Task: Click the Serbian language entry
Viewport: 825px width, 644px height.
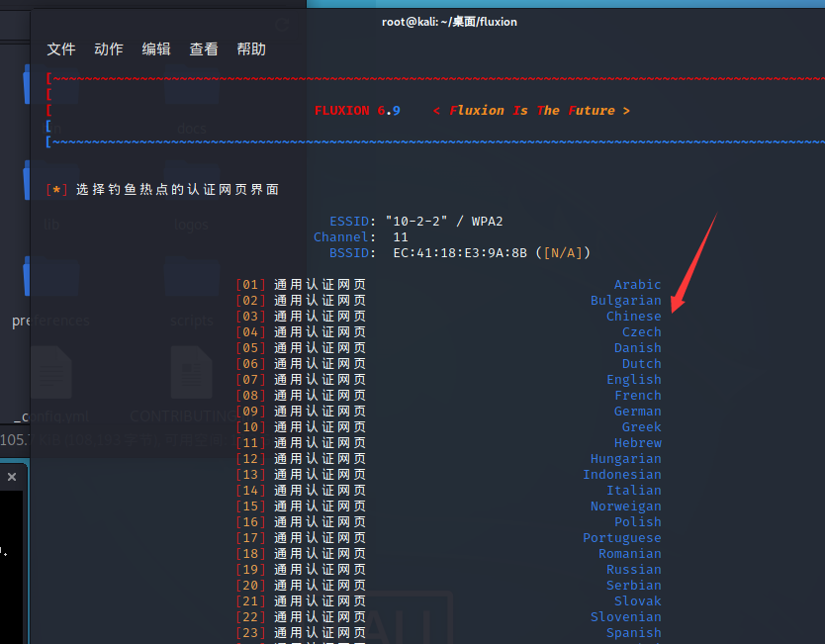Action: [x=633, y=585]
